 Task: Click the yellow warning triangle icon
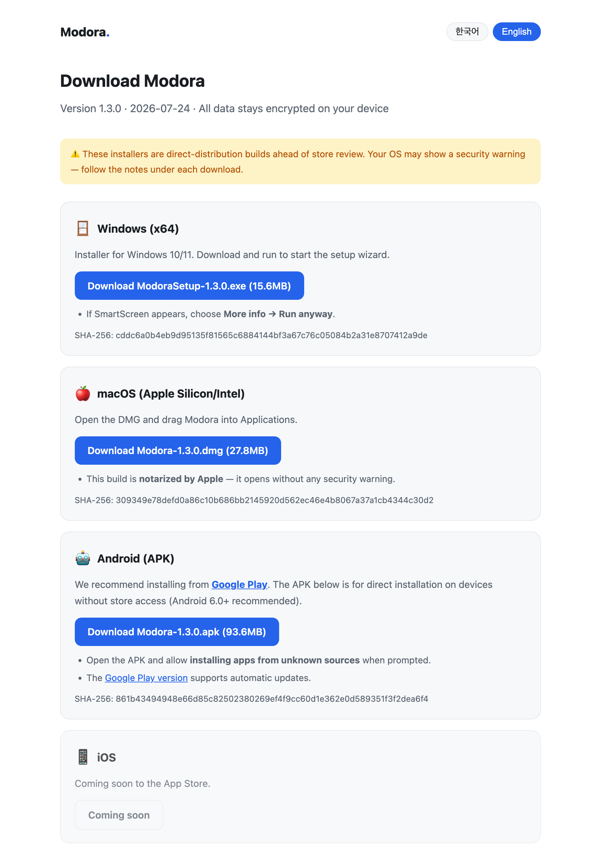75,154
